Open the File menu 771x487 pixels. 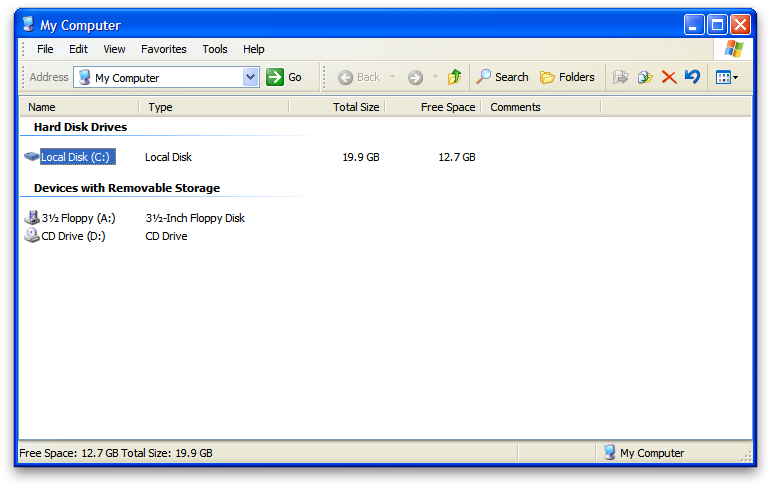point(45,49)
